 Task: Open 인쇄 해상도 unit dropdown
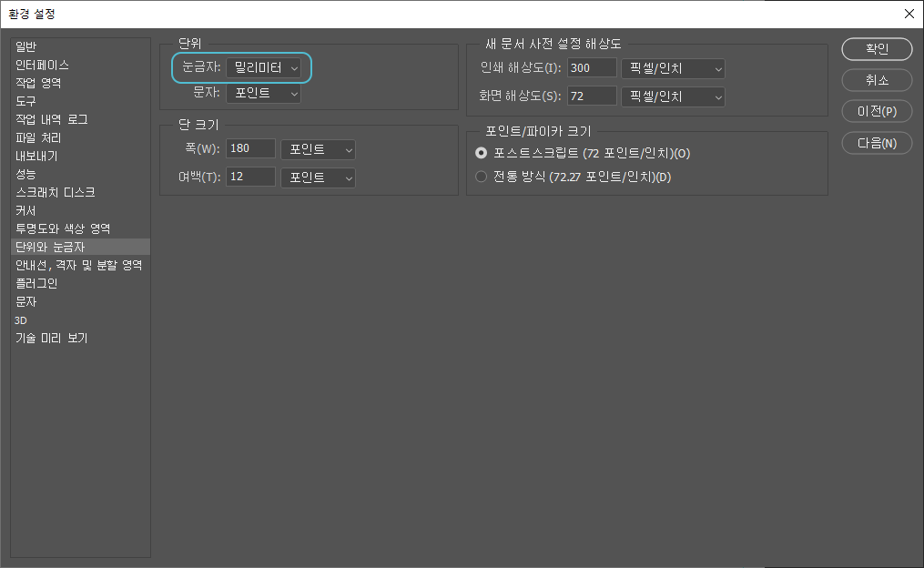pyautogui.click(x=673, y=68)
